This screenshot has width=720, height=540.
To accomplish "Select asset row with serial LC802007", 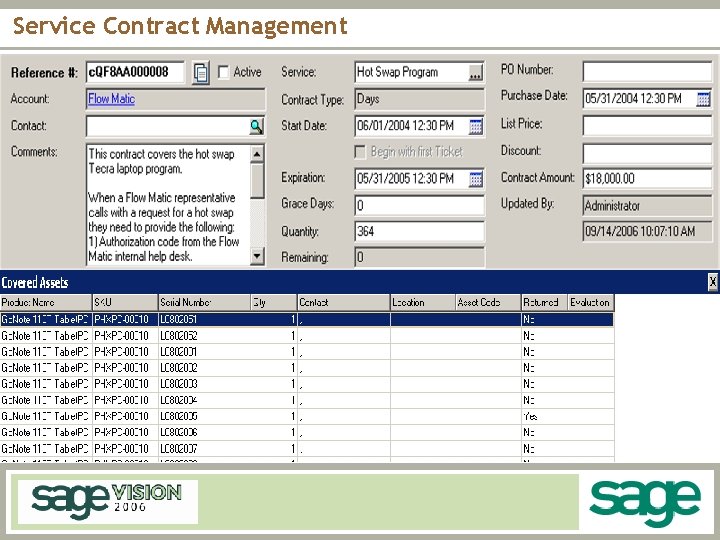I will pyautogui.click(x=307, y=448).
